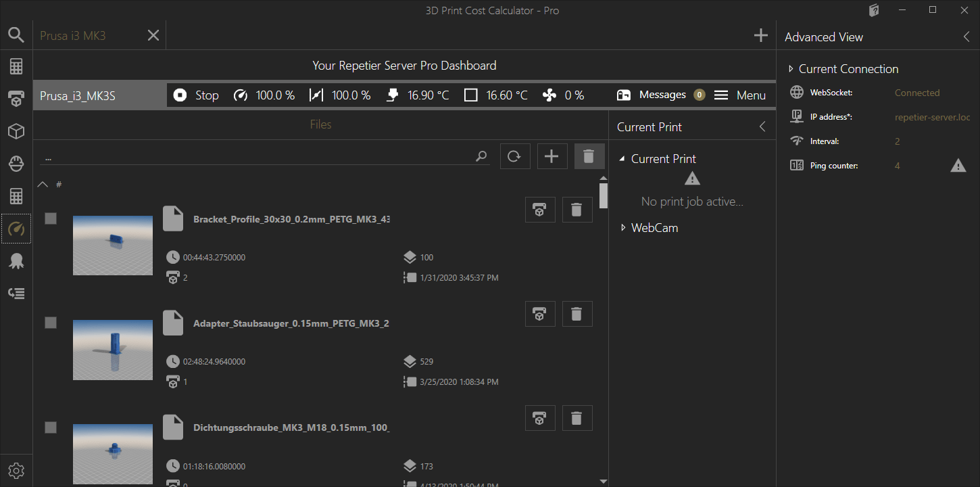Screen dimensions: 980x487
Task: Print the Adapter_Staubsauger file
Action: pos(540,314)
